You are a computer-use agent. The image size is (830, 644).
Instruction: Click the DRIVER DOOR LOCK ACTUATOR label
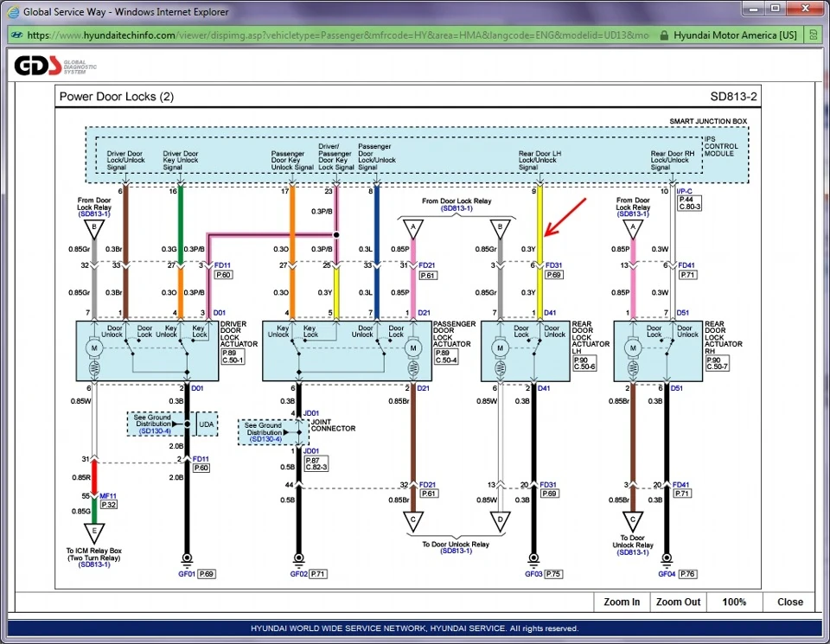239,334
